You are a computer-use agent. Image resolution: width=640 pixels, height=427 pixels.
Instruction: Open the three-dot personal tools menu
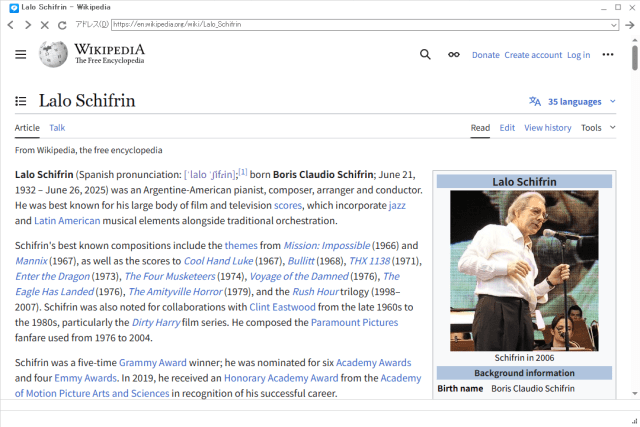pyautogui.click(x=608, y=54)
